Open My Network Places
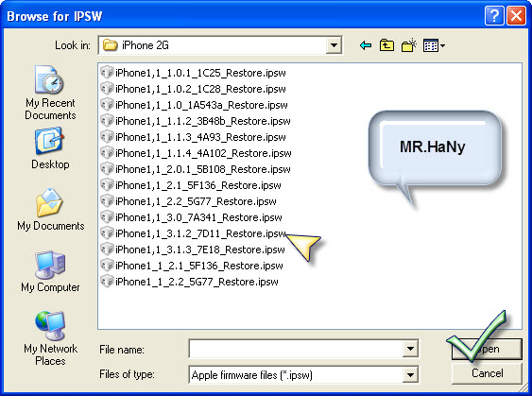The height and width of the screenshot is (396, 532). 50,338
